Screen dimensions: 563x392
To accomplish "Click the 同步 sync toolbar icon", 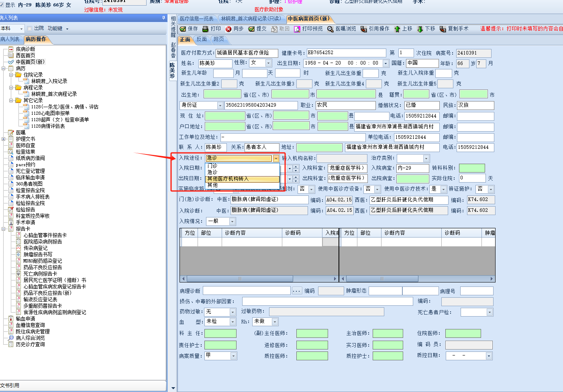I will tap(228, 29).
